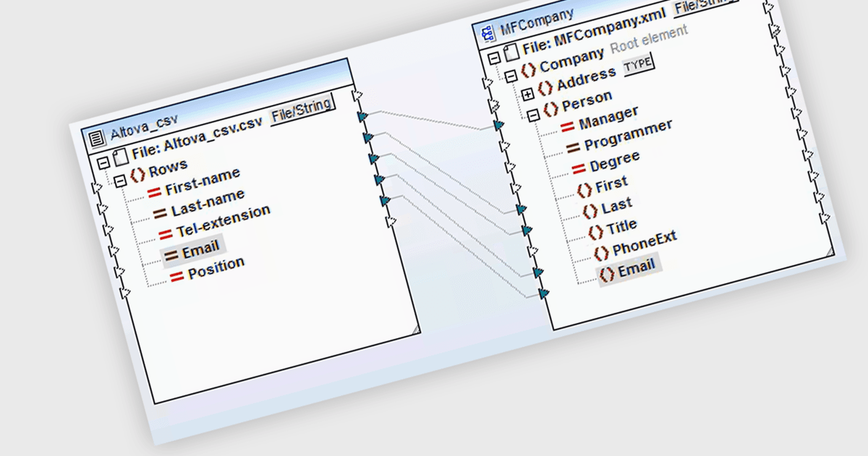Click the braces icon next to PhoneExt
Screen dimensions: 868x456
[601, 253]
